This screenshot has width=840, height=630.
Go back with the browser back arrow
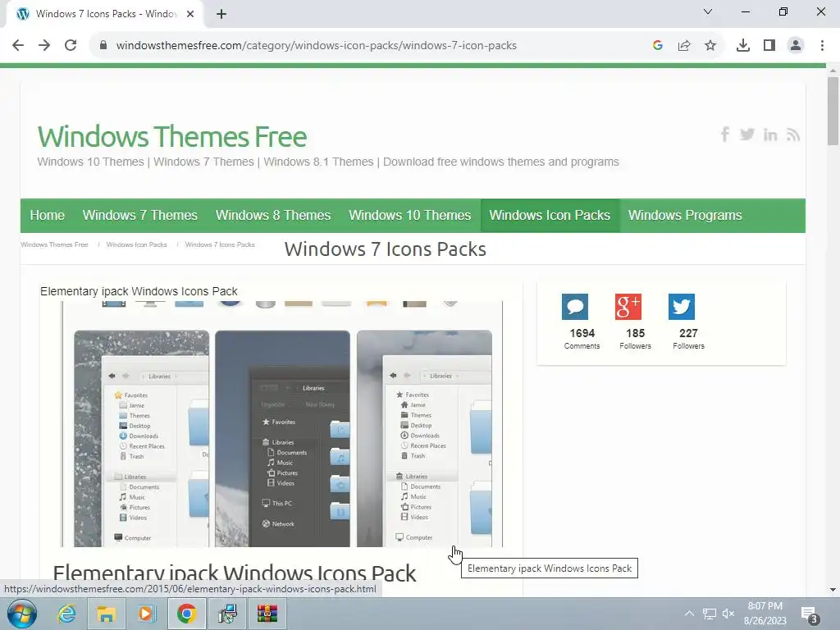click(x=18, y=46)
